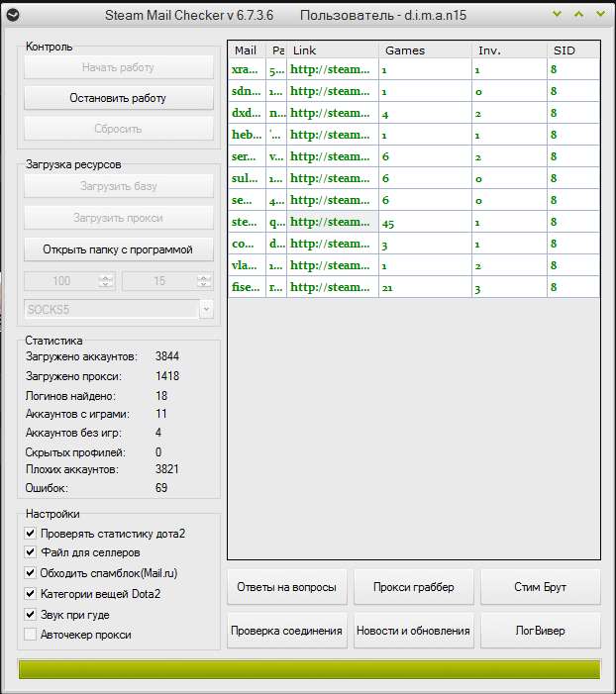Click the spinner arrows of the 15 field
The height and width of the screenshot is (694, 616).
coord(204,281)
